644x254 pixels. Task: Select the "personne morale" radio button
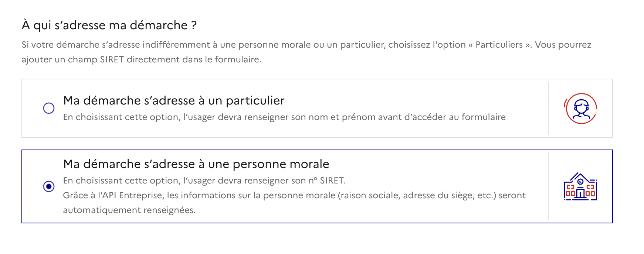pos(49,186)
